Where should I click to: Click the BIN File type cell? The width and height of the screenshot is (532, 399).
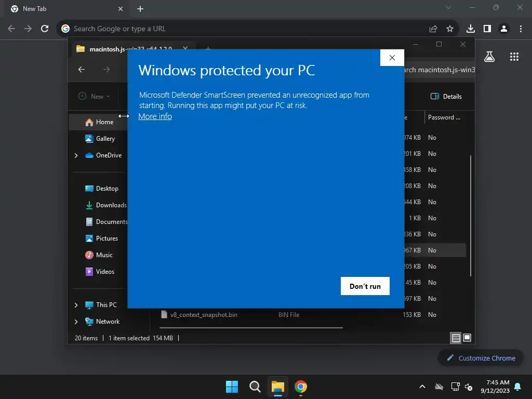(289, 314)
